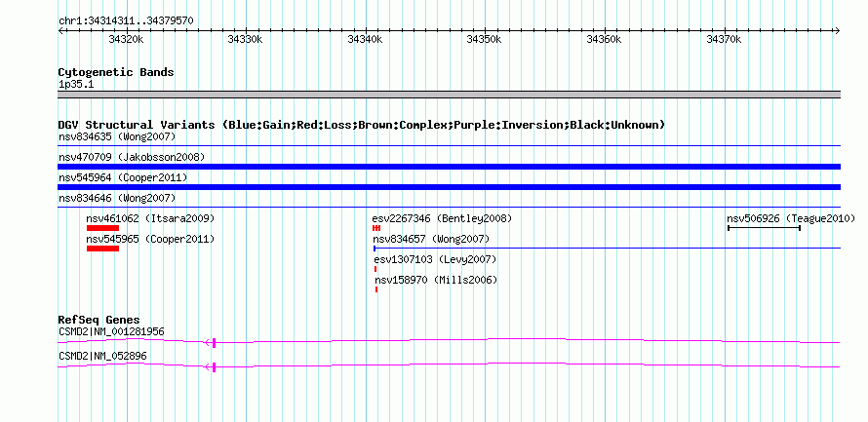The width and height of the screenshot is (868, 422).
Task: Select the nsv545964 (Cooper2011) variant label
Action: click(x=123, y=177)
